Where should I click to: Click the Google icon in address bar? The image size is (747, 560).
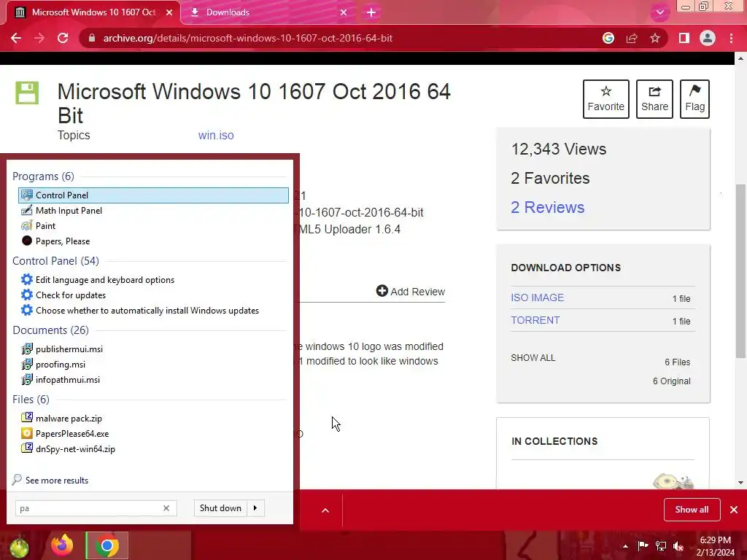(608, 38)
